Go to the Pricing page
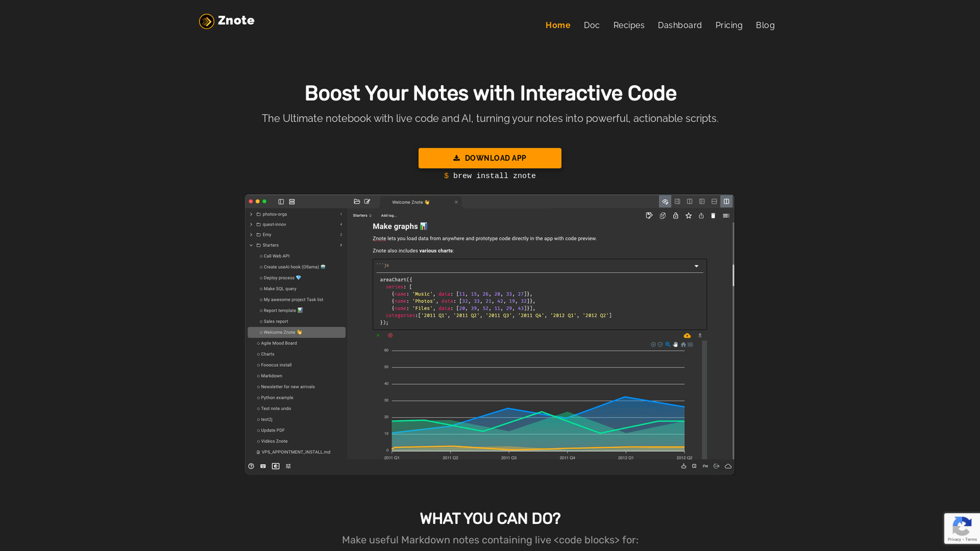The height and width of the screenshot is (551, 980). pyautogui.click(x=729, y=25)
